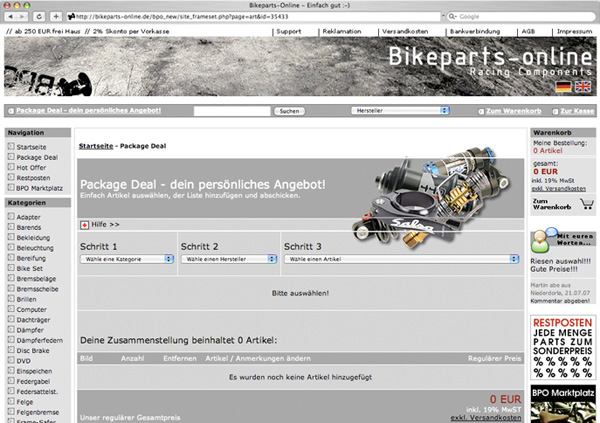
Task: Expand 'Wähle einen Artikel' dropdown
Action: click(x=401, y=259)
